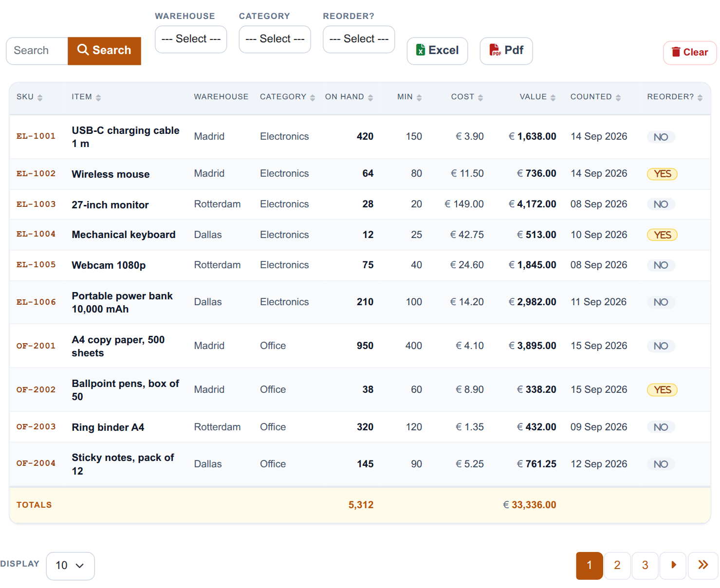Select item Portable power bank 10,000 mAh
This screenshot has width=720, height=588.
coord(122,302)
